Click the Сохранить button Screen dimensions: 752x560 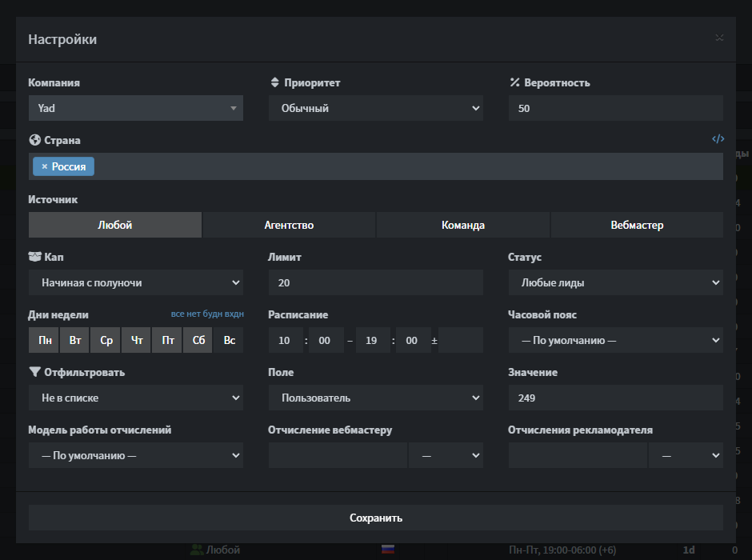375,518
